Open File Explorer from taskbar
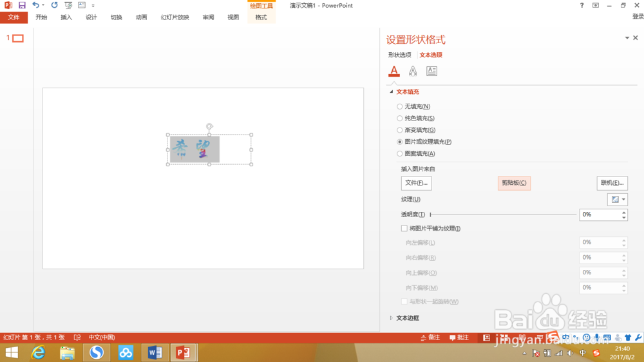Image resolution: width=644 pixels, height=362 pixels. [x=67, y=352]
